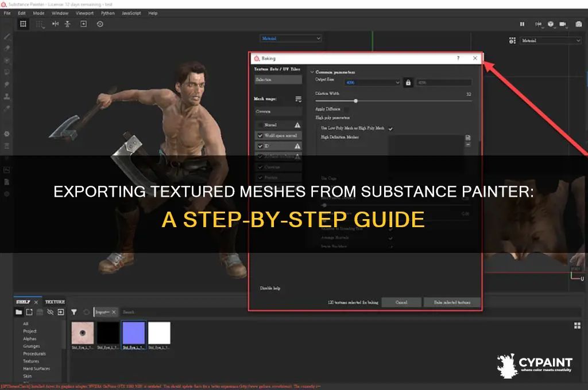Click Disable help link in Baking dialog
The height and width of the screenshot is (390, 588).
tap(270, 288)
